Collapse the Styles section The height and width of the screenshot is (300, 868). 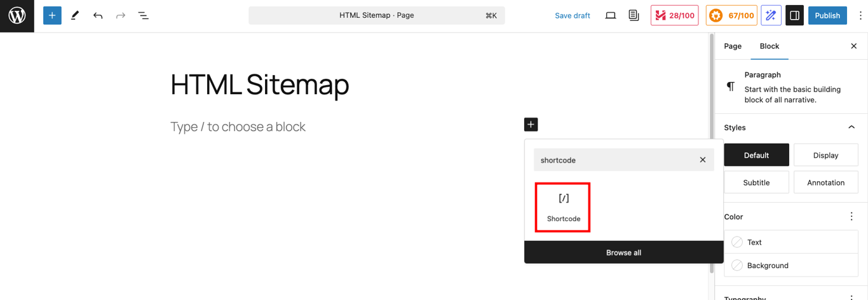851,127
